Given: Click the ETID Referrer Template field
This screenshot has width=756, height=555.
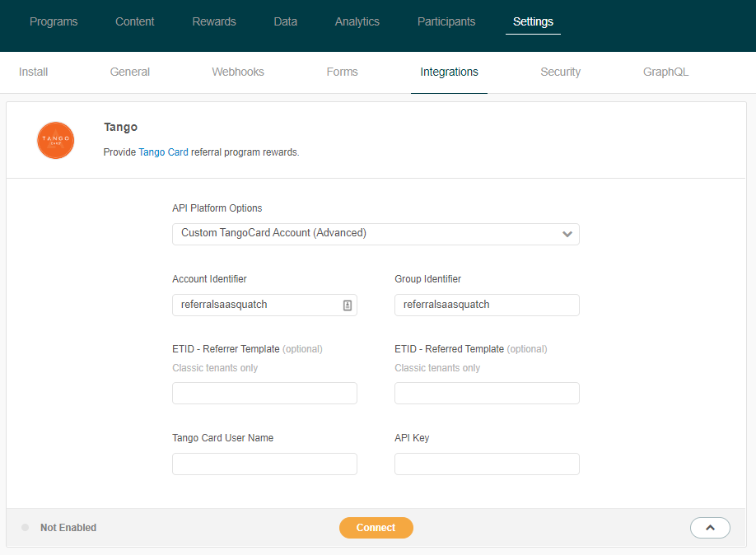Looking at the screenshot, I should pyautogui.click(x=264, y=393).
